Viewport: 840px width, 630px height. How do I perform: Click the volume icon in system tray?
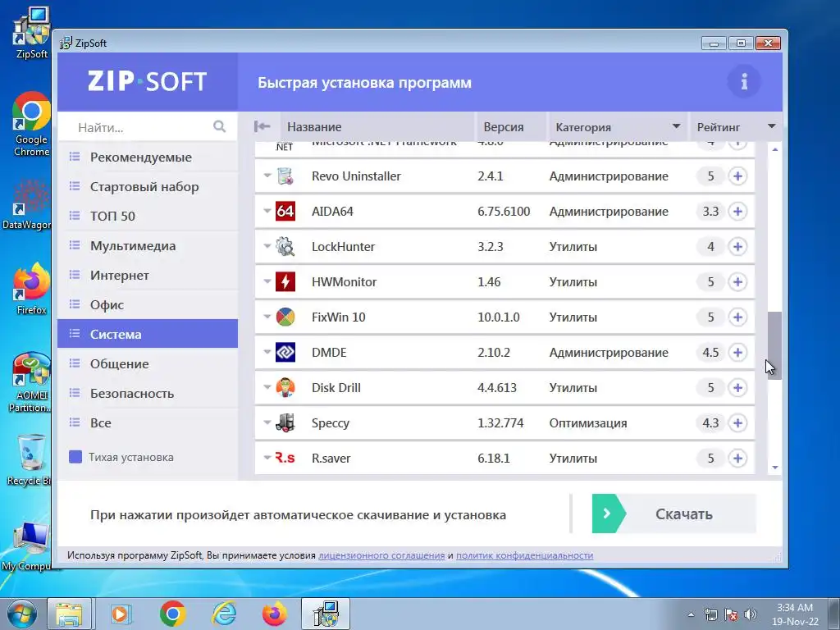click(750, 614)
